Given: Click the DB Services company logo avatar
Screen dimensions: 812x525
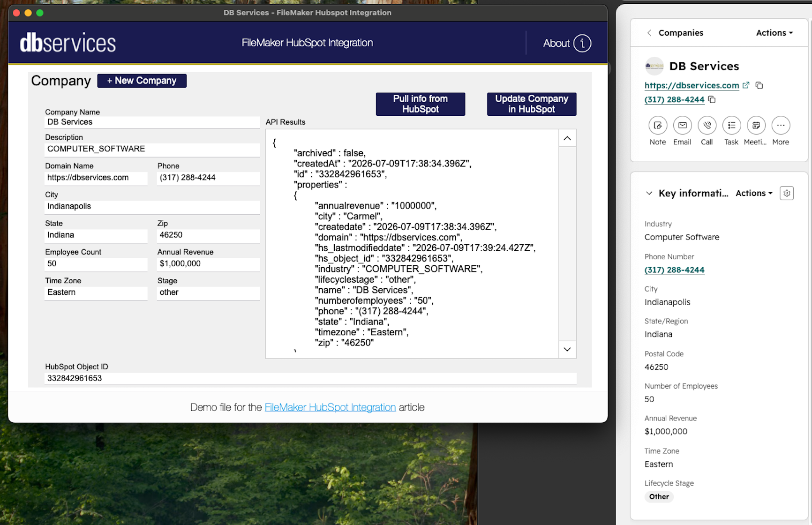Looking at the screenshot, I should 654,66.
